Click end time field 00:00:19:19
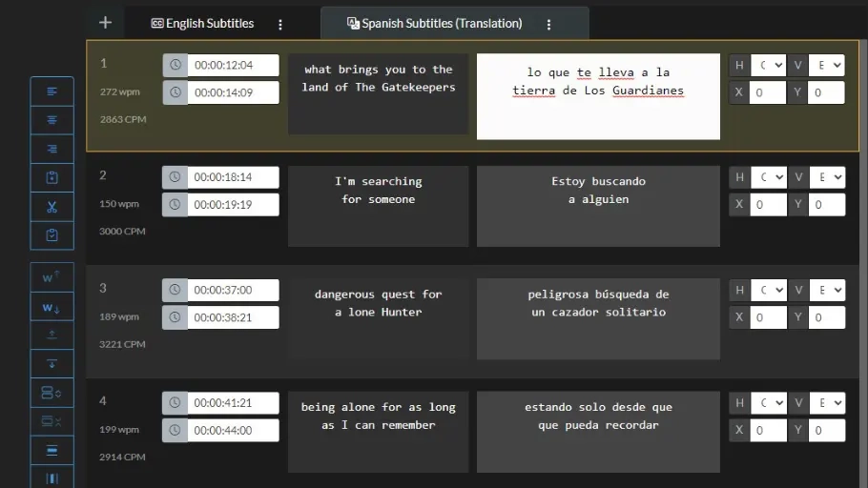This screenshot has height=488, width=868. [233, 204]
